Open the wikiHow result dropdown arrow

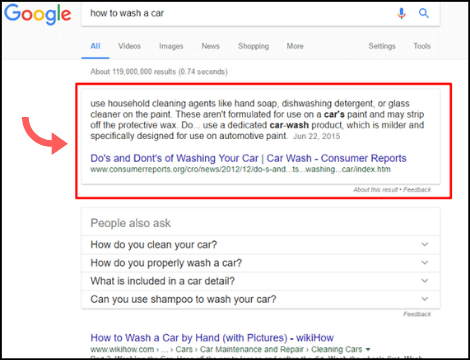(x=368, y=349)
